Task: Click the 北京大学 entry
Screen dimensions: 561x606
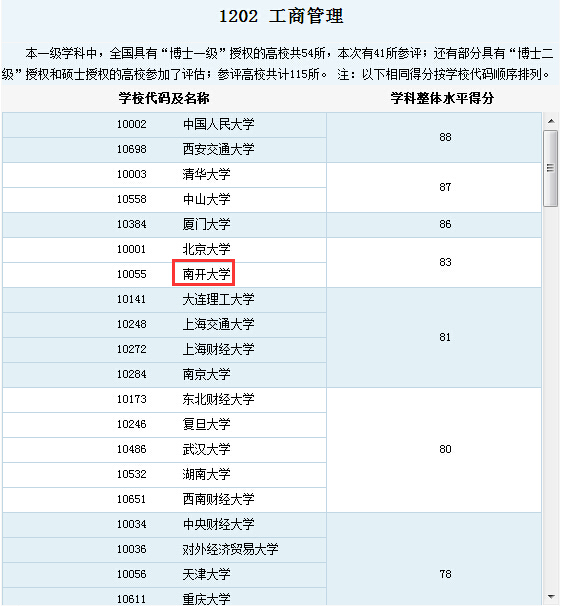Action: pos(206,249)
